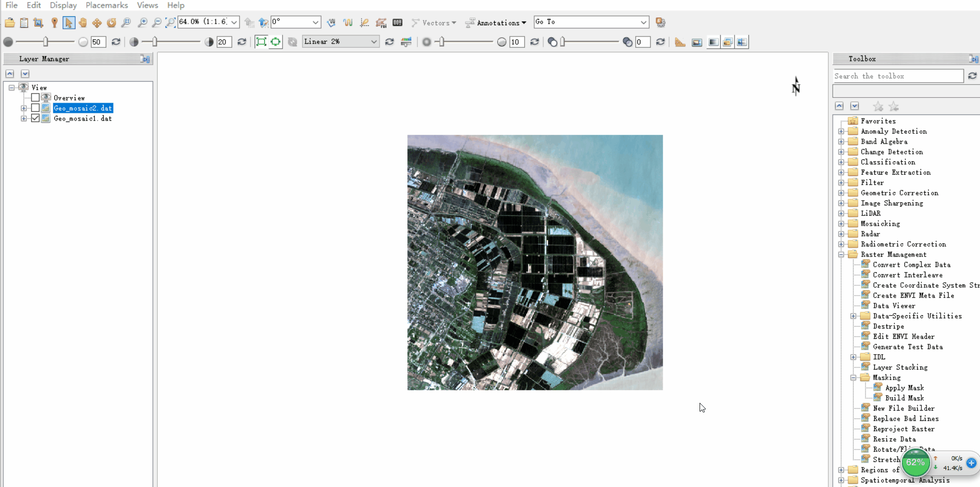Collapse the Masking folder
This screenshot has width=980, height=487.
tap(854, 378)
